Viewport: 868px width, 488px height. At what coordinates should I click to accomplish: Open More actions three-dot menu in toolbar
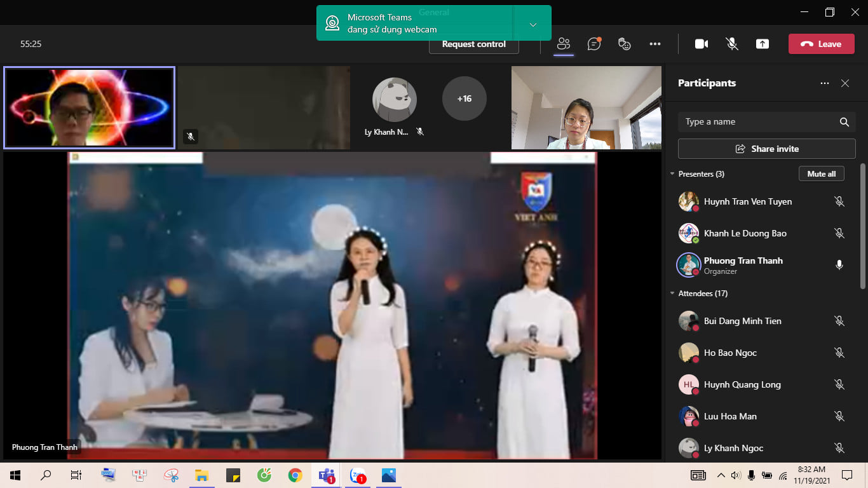[x=655, y=44]
